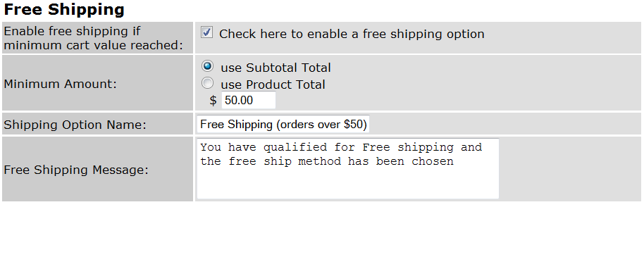Place cursor on 'the free ship method' line
Image resolution: width=644 pixels, height=257 pixels.
(x=327, y=161)
